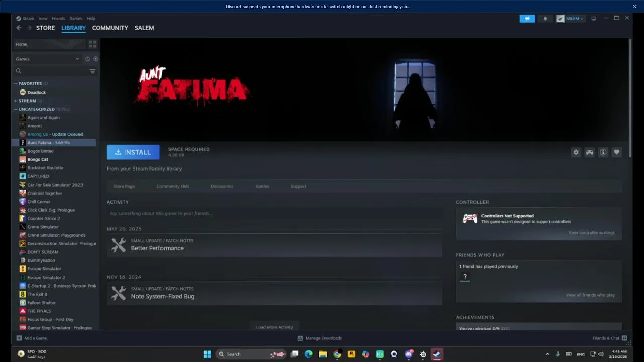The image size is (644, 362).
Task: Open the Aunt Fatima Store Page link
Action: (124, 186)
